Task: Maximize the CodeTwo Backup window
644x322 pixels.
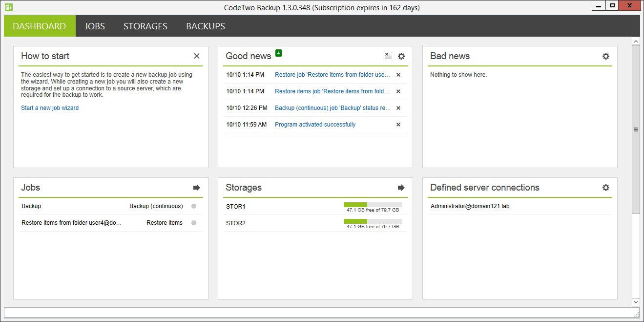Action: click(x=612, y=5)
